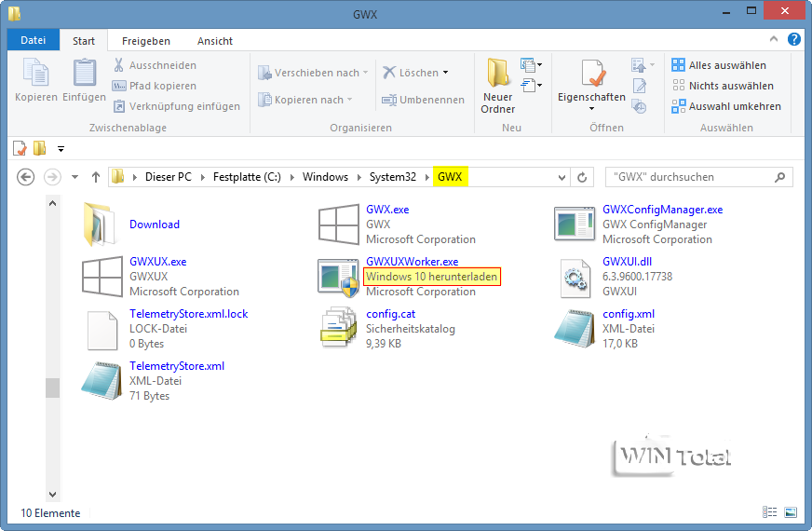Click folder icon in address bar
Screen dimensions: 812x531
pos(118,177)
